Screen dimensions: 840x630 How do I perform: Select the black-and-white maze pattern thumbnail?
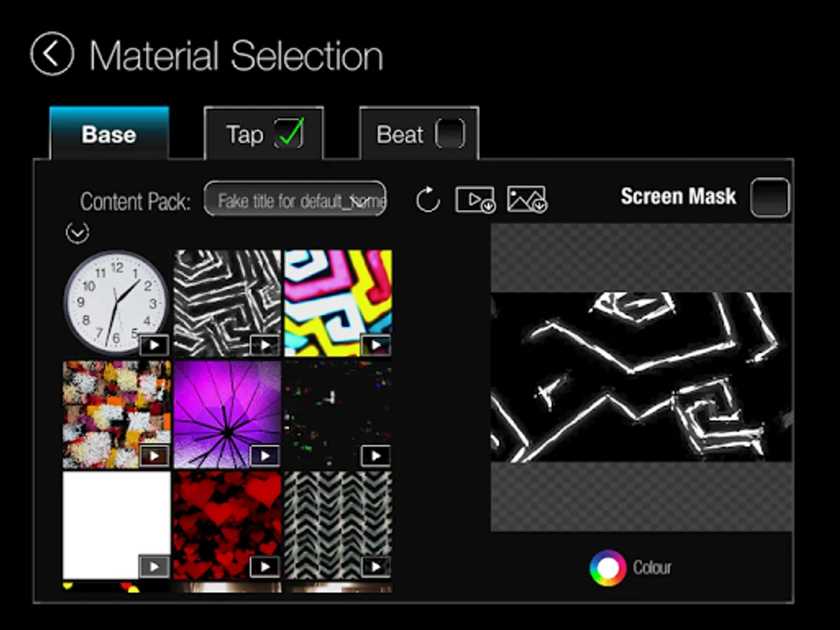(x=227, y=303)
